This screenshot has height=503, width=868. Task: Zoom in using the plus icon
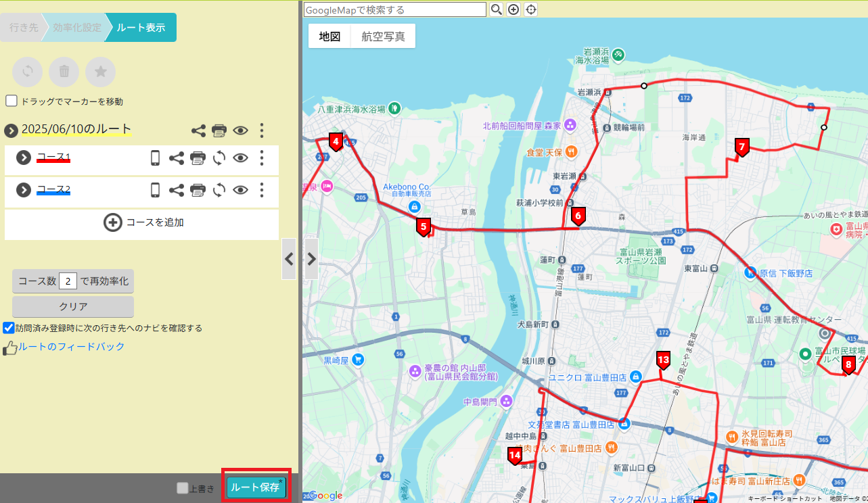tap(515, 9)
